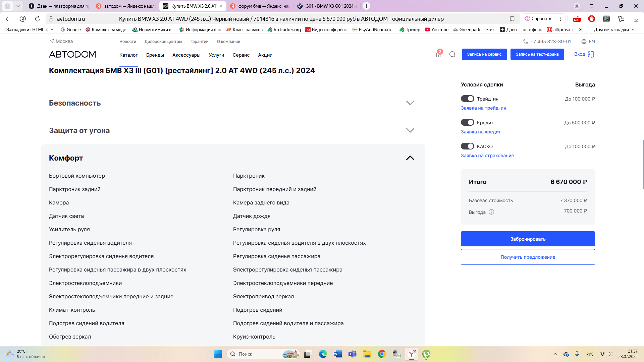The width and height of the screenshot is (644, 362).
Task: Open the Услуги menu item
Action: pos(216,55)
